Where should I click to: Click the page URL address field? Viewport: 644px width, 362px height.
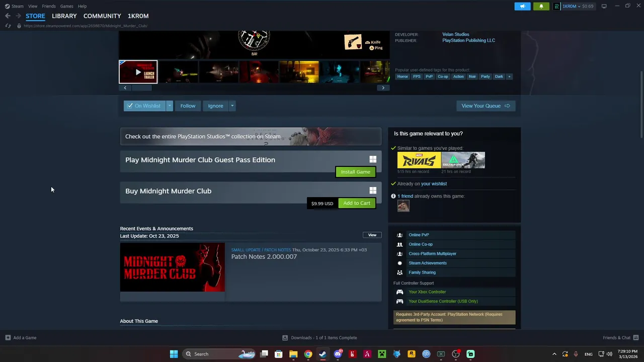(x=86, y=26)
